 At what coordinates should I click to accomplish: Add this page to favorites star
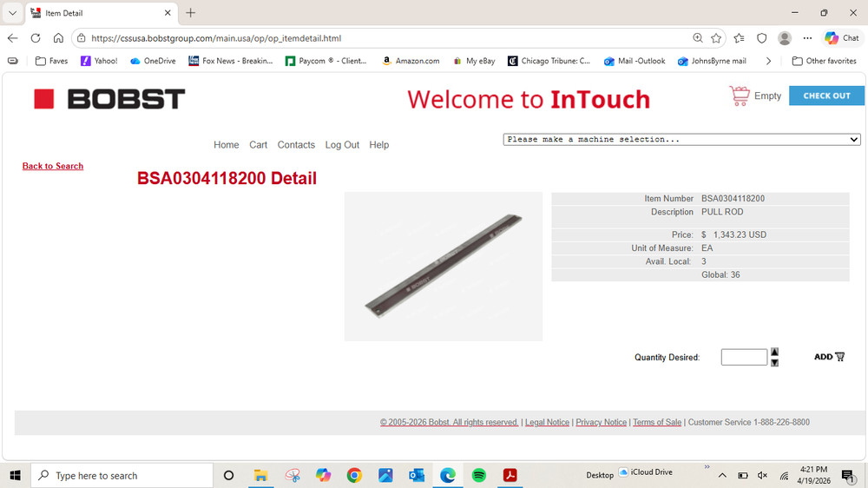click(716, 38)
